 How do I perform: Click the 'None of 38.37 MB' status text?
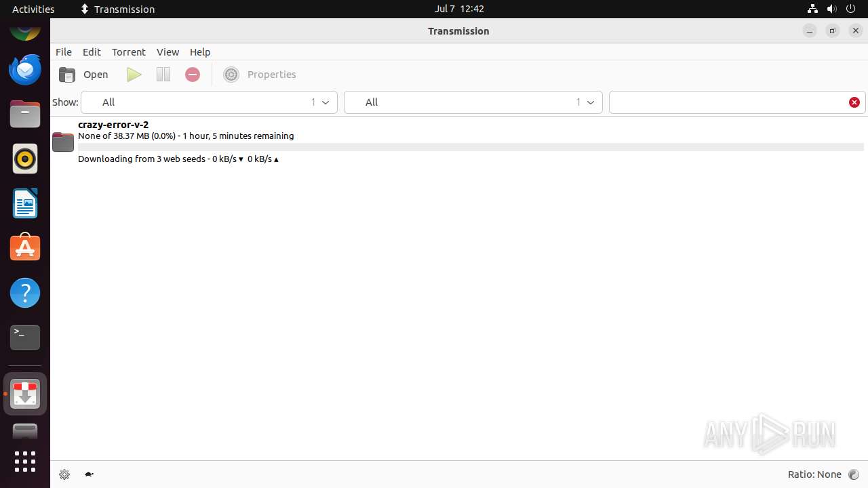click(x=186, y=136)
